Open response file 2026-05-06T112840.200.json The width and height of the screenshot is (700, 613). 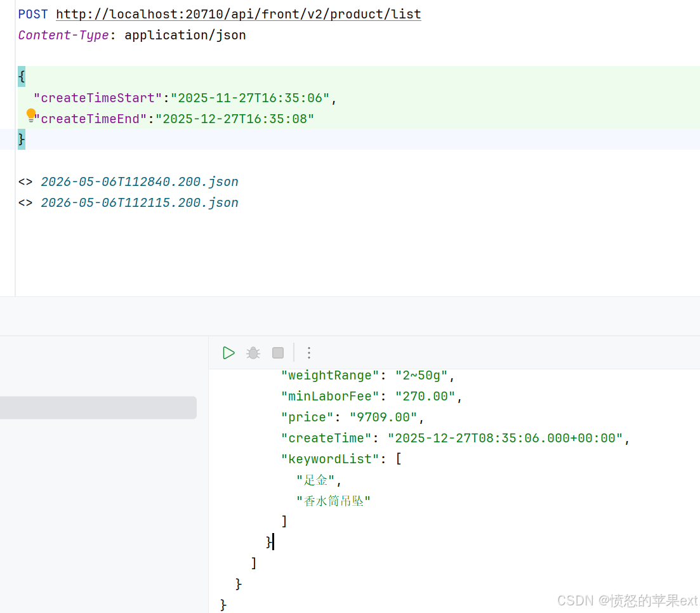139,181
